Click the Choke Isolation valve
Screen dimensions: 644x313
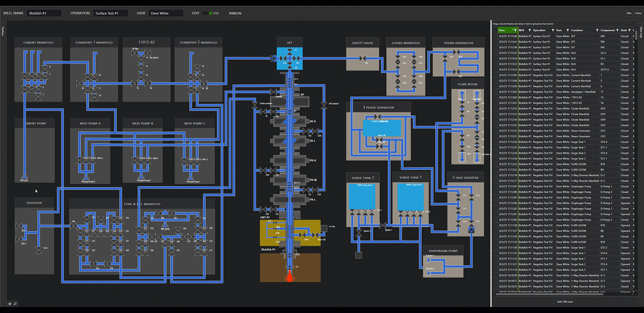click(x=255, y=105)
